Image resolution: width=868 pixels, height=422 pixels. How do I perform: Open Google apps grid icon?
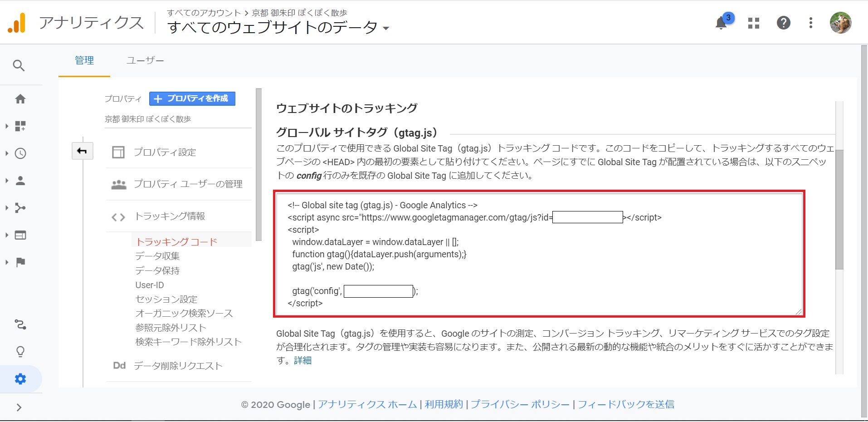[x=754, y=23]
